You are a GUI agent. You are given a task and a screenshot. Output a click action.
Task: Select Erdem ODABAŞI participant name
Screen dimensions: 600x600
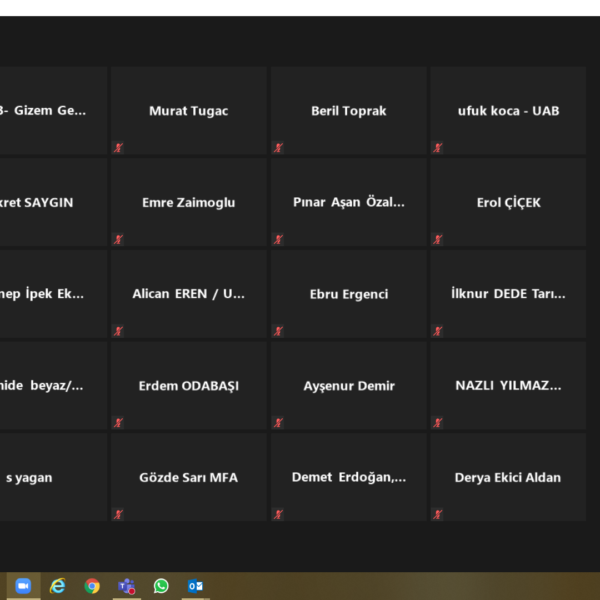pos(189,386)
